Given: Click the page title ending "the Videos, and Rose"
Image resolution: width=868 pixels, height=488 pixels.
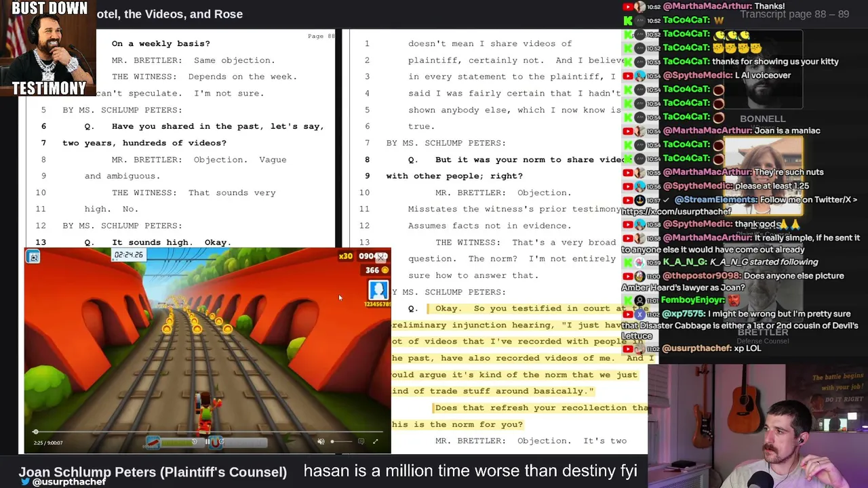Looking at the screenshot, I should tap(170, 14).
